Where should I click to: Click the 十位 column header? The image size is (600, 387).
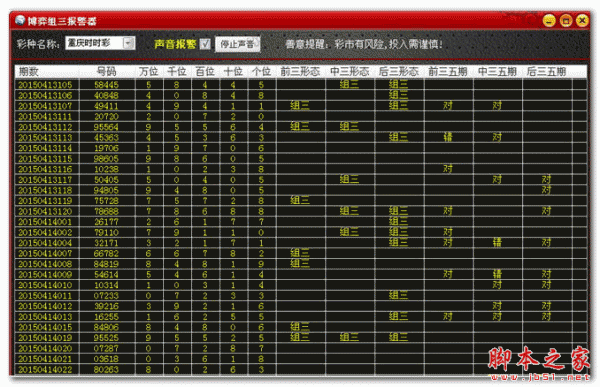pyautogui.click(x=233, y=72)
